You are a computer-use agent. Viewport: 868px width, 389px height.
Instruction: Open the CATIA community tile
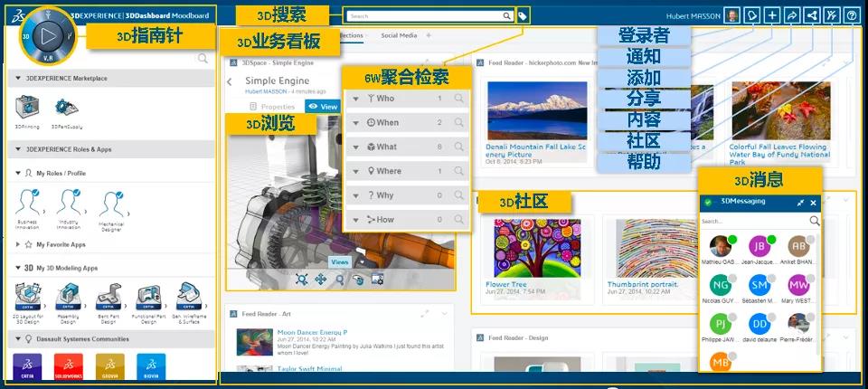click(26, 366)
